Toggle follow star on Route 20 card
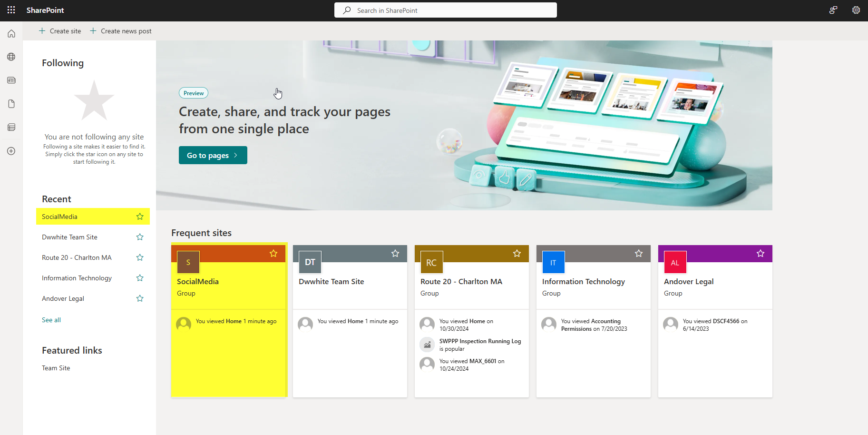The height and width of the screenshot is (435, 868). (517, 254)
